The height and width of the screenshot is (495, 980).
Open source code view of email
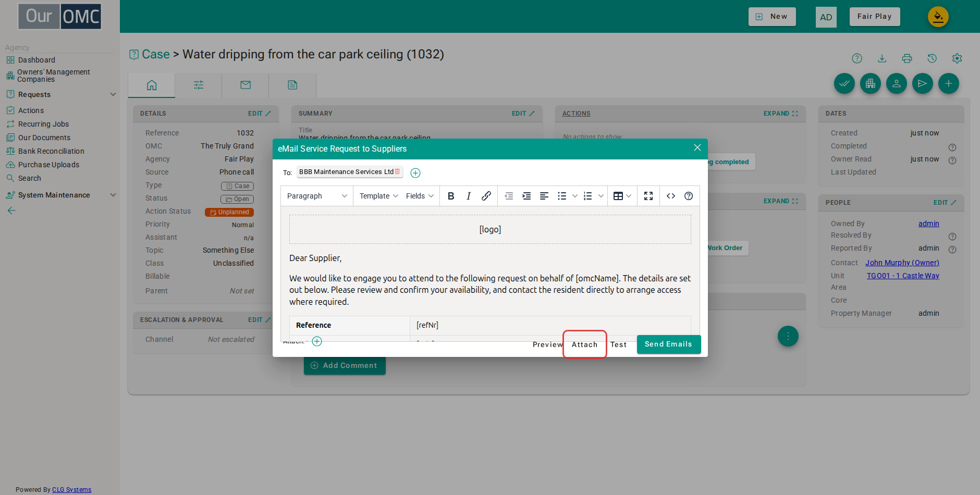click(x=671, y=196)
